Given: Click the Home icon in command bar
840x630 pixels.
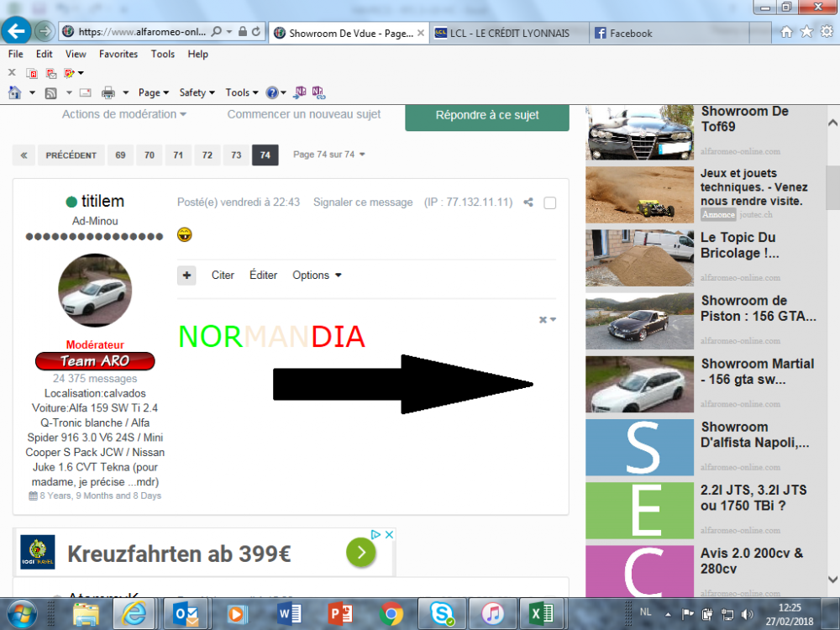Looking at the screenshot, I should (x=14, y=92).
